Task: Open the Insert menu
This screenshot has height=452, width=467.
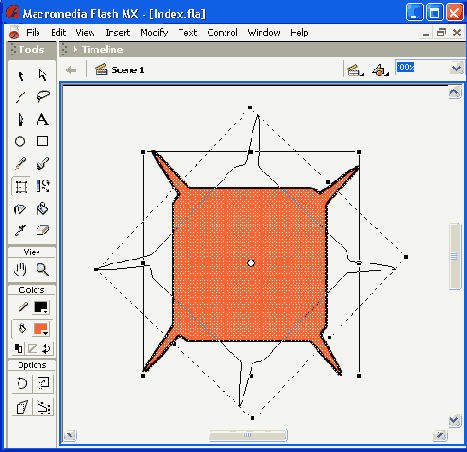Action: pyautogui.click(x=118, y=33)
